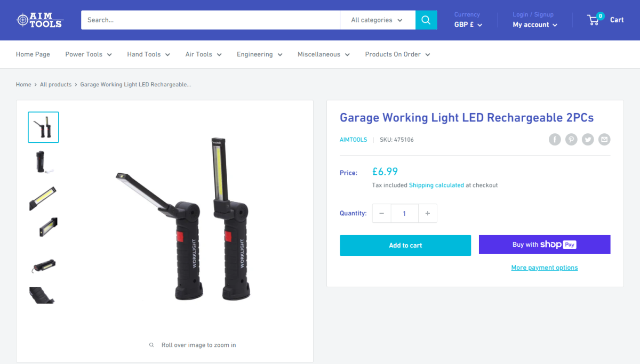Open the shopping cart icon
640x364 pixels.
(x=594, y=20)
